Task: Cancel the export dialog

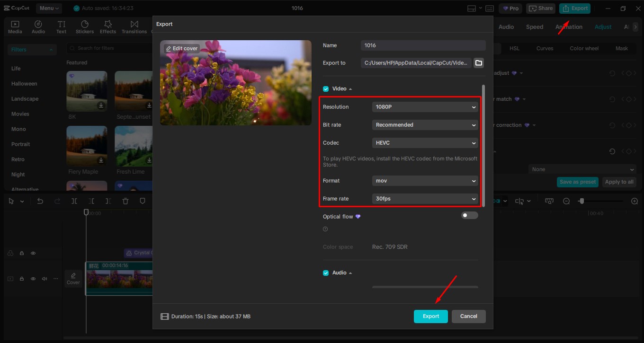Action: (468, 316)
